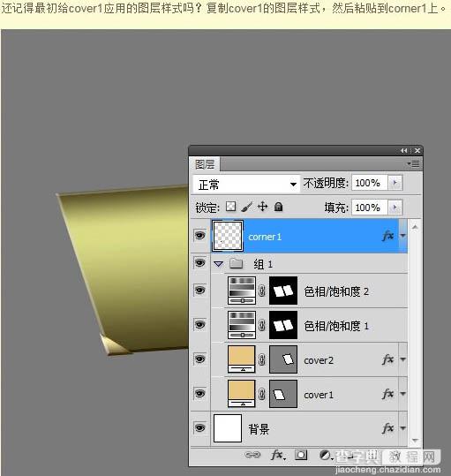This screenshot has height=476, width=451.
Task: Click the 填充 100% value field
Action: click(x=370, y=208)
